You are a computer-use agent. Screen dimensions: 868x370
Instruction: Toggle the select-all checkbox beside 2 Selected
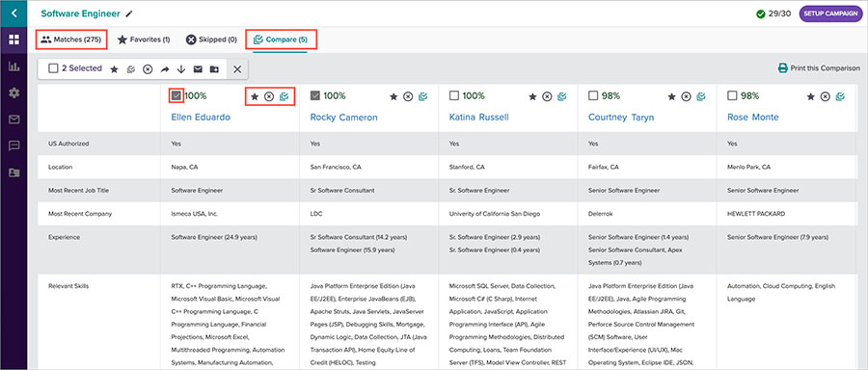click(53, 68)
